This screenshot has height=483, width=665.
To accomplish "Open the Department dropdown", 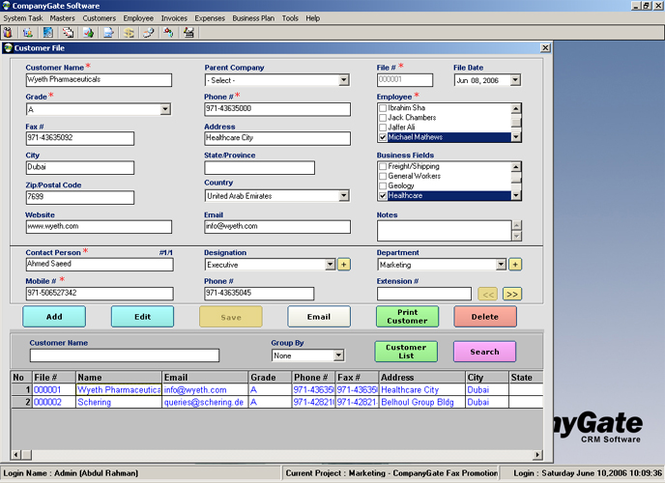I will click(x=501, y=265).
